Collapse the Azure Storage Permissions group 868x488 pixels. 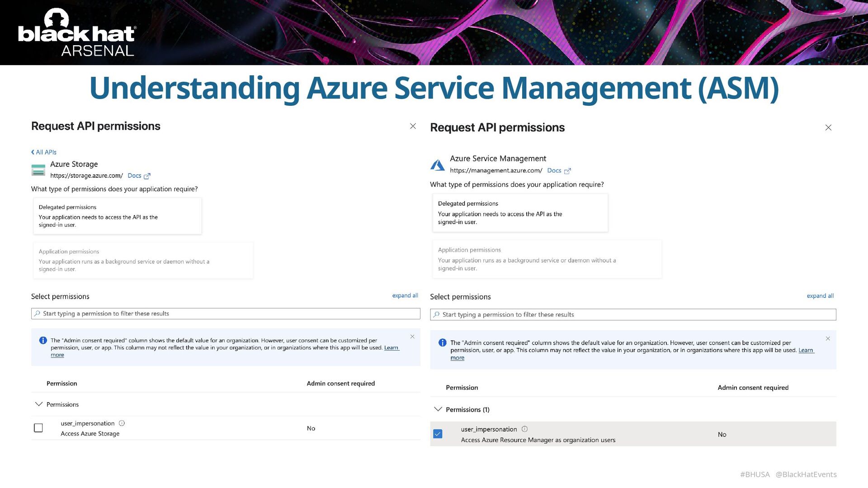[x=39, y=404]
